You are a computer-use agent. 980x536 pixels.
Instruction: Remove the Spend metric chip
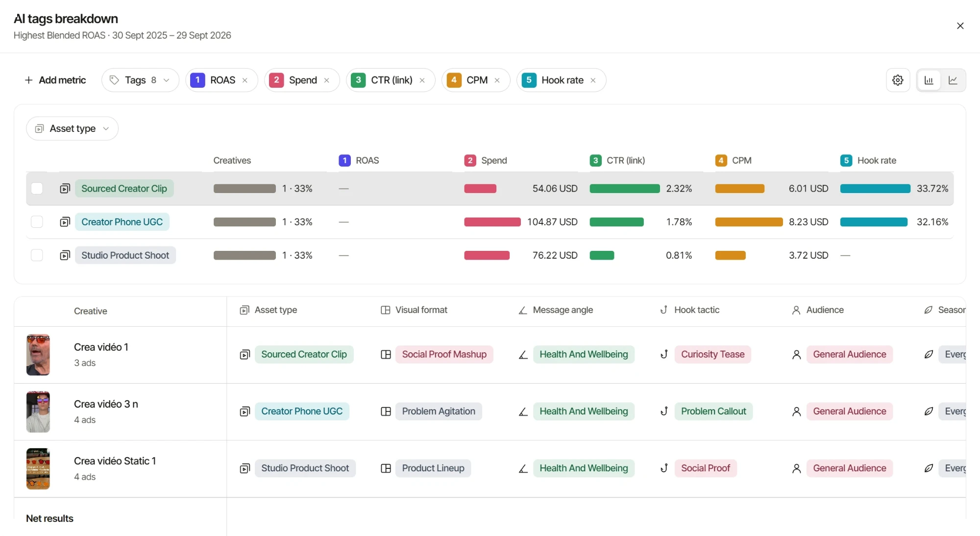pos(327,80)
